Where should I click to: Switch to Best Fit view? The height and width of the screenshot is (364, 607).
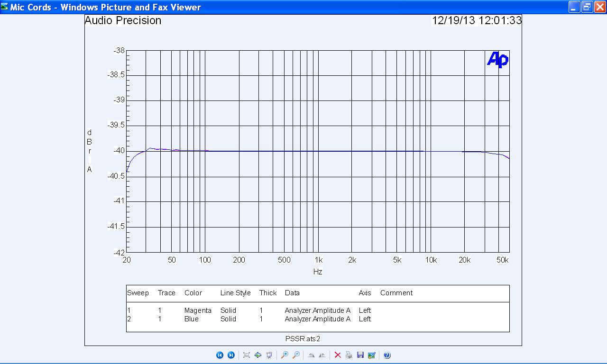[x=247, y=355]
